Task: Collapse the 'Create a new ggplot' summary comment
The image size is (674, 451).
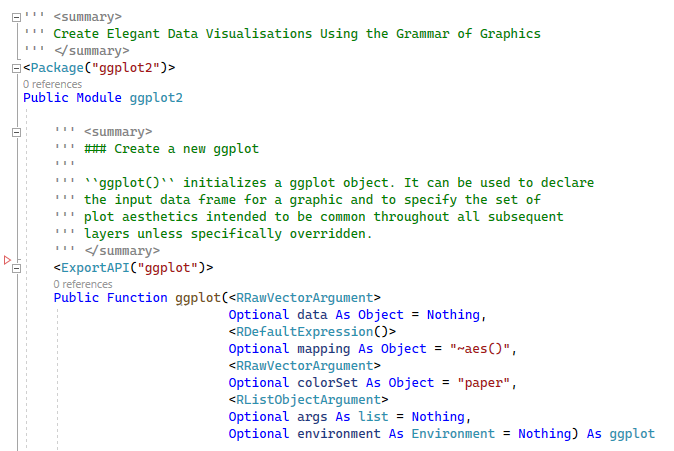Action: [15, 132]
